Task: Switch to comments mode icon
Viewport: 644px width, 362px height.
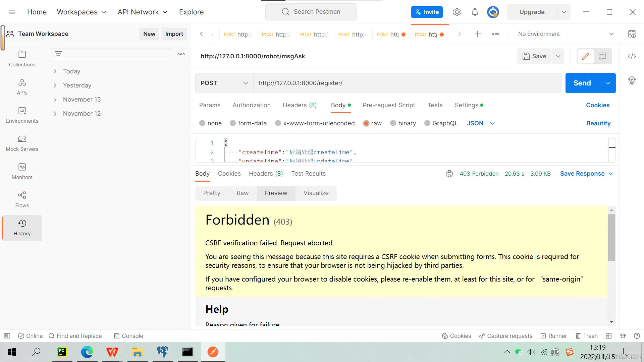Action: 602,56
